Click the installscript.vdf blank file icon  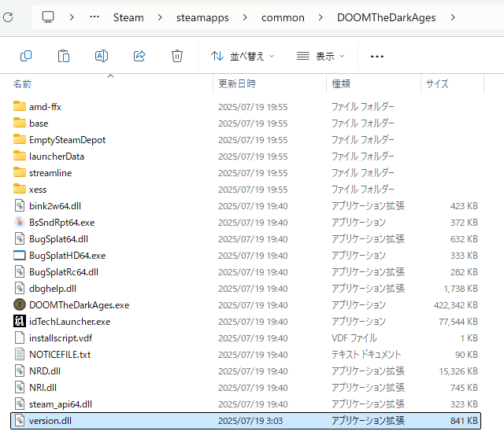click(x=20, y=337)
